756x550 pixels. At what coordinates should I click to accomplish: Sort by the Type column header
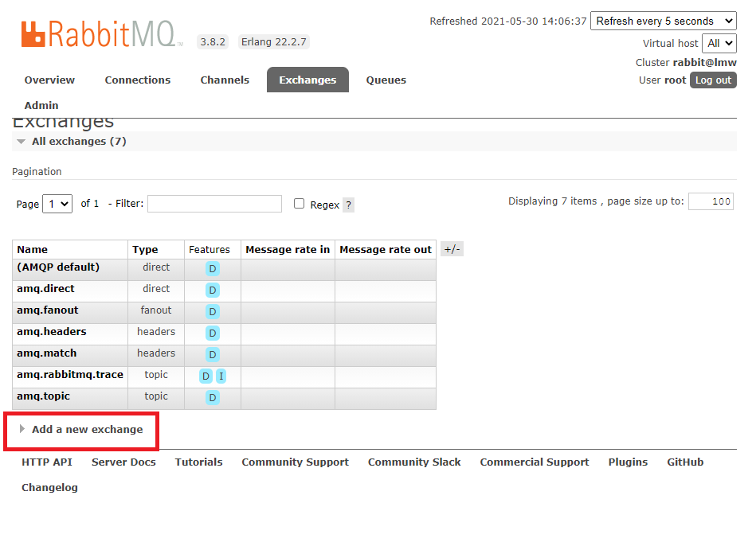click(145, 249)
